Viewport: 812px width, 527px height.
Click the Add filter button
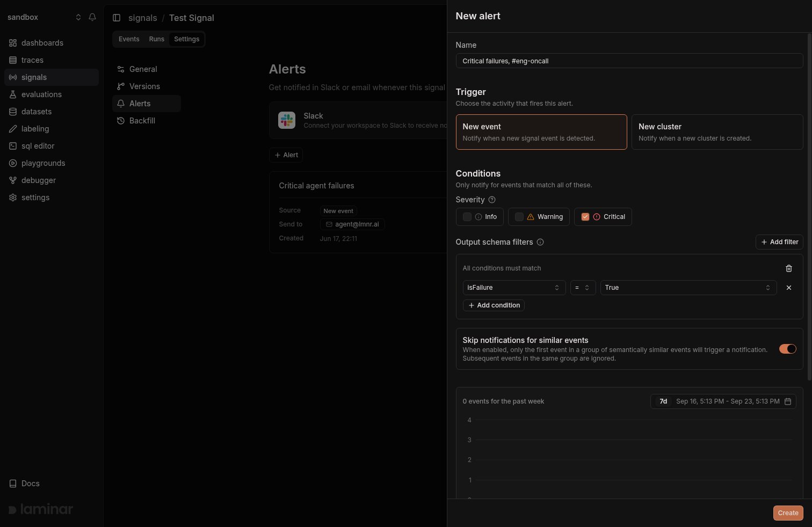[779, 242]
